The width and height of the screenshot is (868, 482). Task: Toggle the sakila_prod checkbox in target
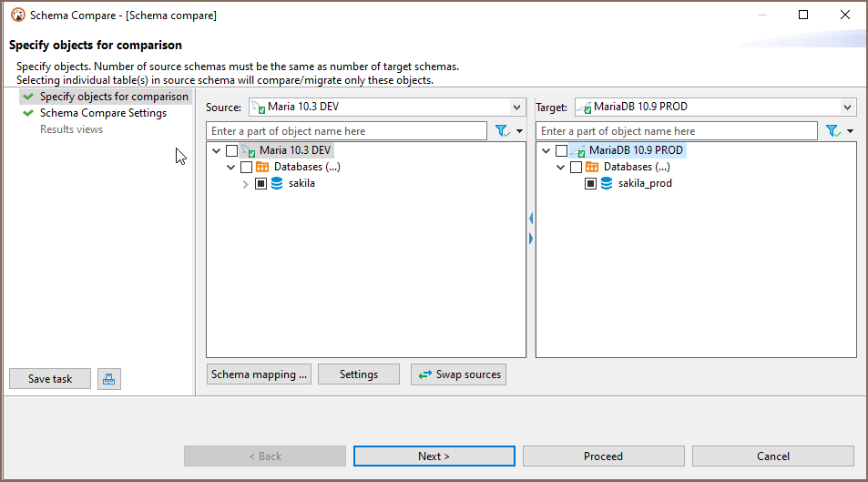(590, 183)
